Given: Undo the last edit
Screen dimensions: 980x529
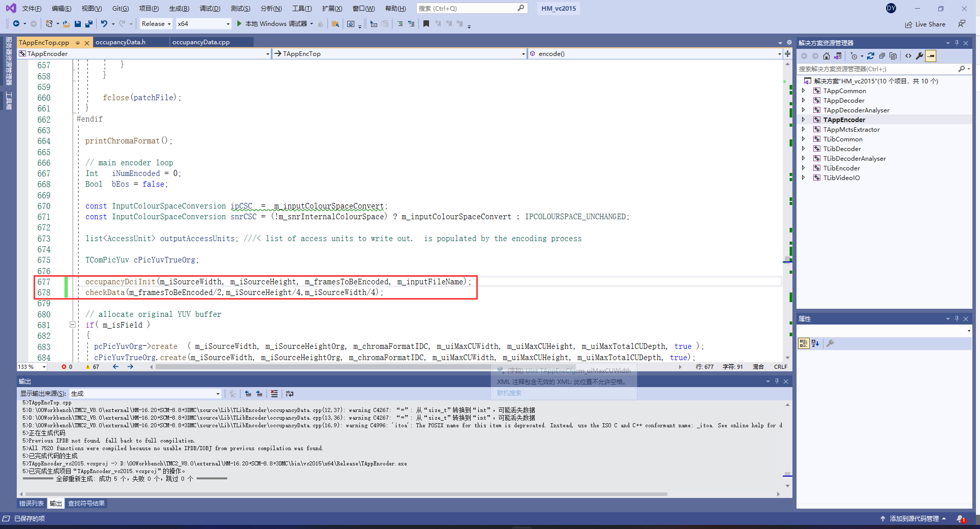Looking at the screenshot, I should 104,23.
